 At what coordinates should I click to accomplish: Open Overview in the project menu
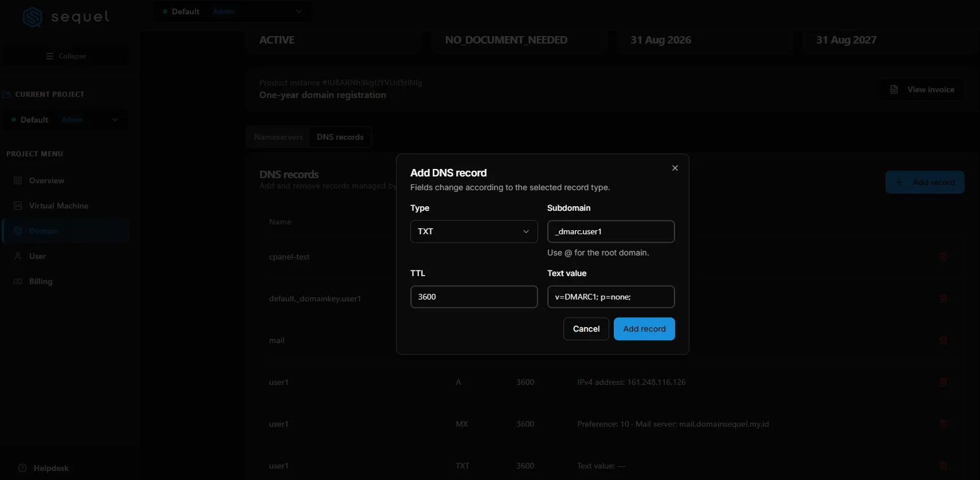coord(66,180)
